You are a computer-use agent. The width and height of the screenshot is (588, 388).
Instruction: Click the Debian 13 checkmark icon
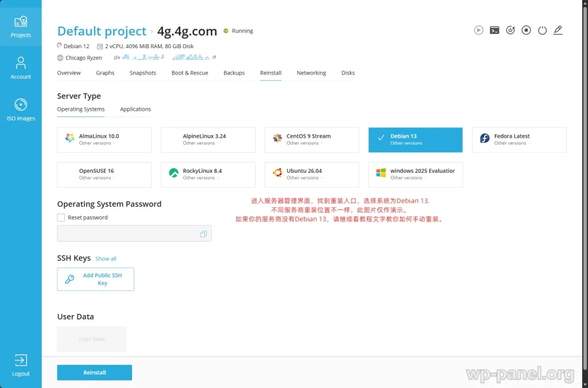[x=381, y=138]
